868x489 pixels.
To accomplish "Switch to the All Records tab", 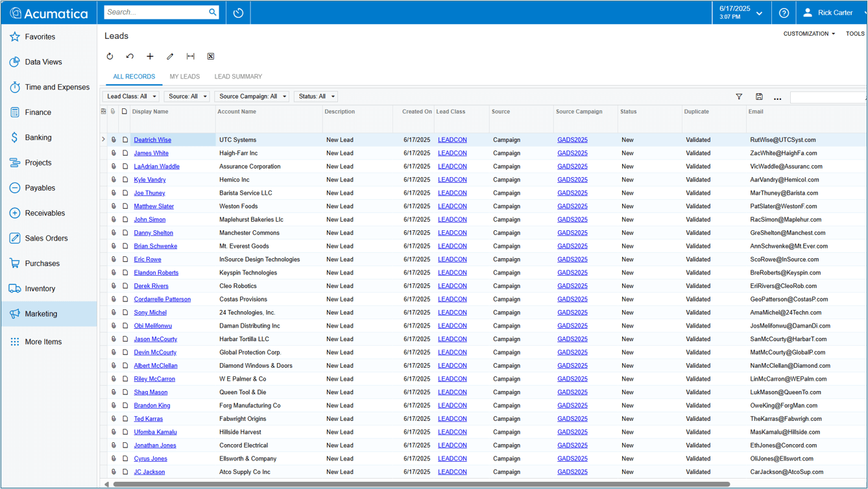I will pos(134,77).
